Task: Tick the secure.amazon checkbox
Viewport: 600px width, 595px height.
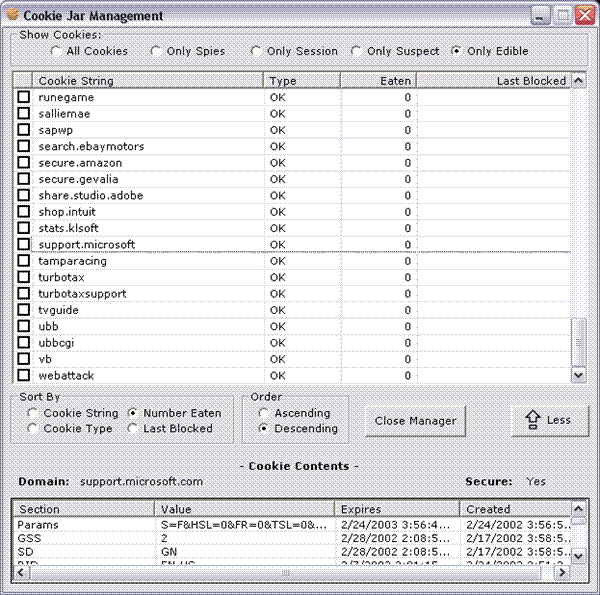Action: [x=24, y=163]
